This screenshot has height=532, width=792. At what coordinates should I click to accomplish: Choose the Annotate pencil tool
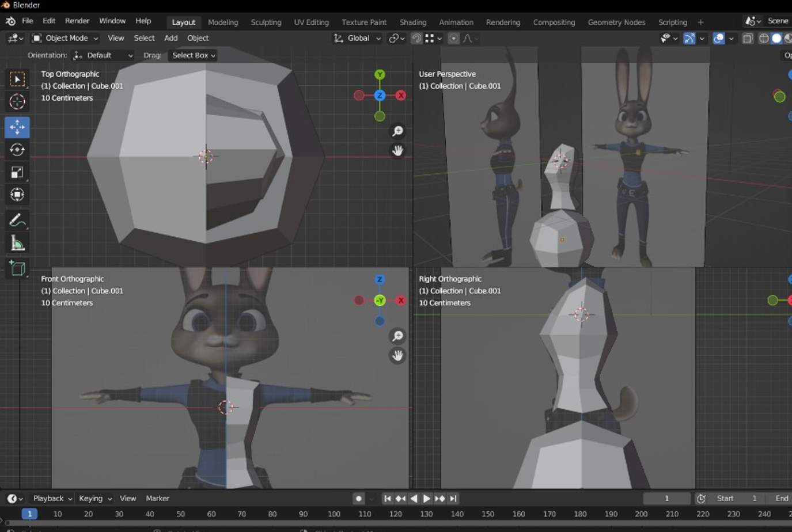(17, 221)
